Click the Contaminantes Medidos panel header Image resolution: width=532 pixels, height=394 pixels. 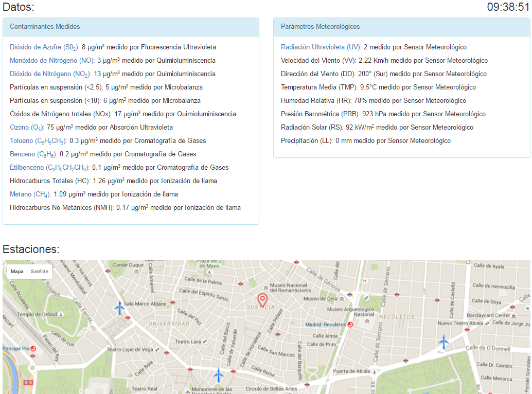[131, 27]
